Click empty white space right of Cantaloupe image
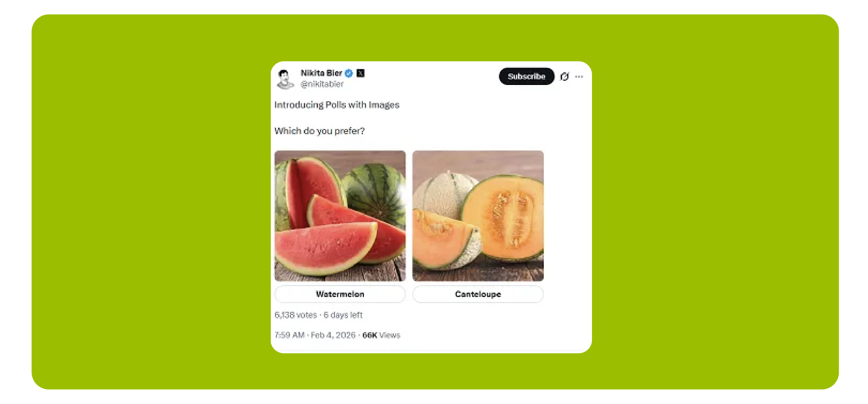This screenshot has width=868, height=404. click(567, 216)
